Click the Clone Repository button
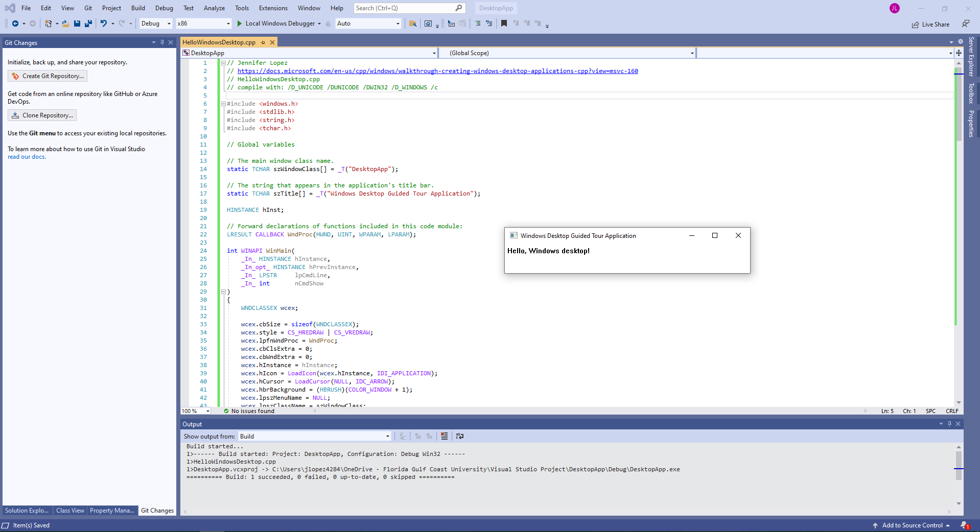This screenshot has height=532, width=980. point(42,115)
